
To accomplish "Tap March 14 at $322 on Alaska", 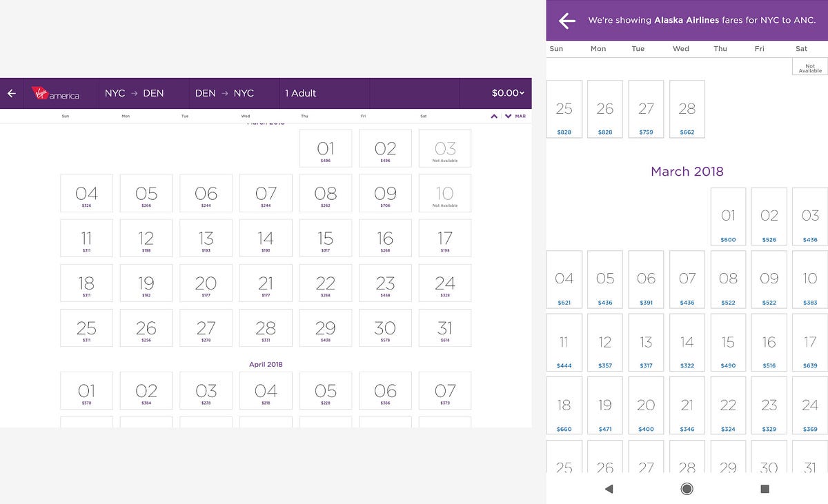I will 687,342.
